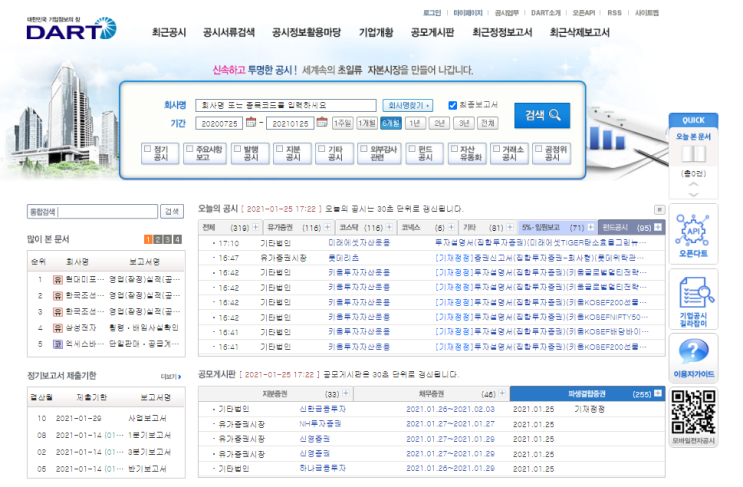743x487 pixels.
Task: Check the 거래소공시 checkbox
Action: 496,149
